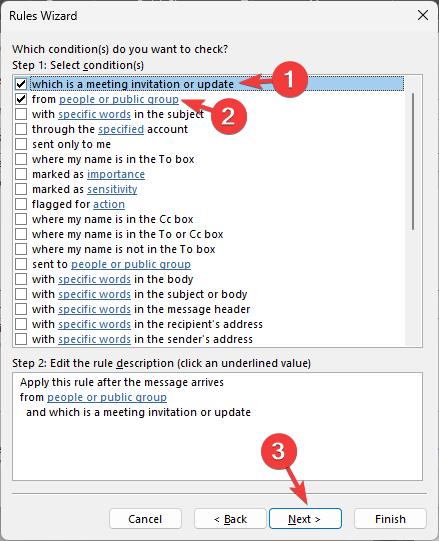
Task: Uncheck 'which is a meeting invitation or update'
Action: tap(21, 84)
